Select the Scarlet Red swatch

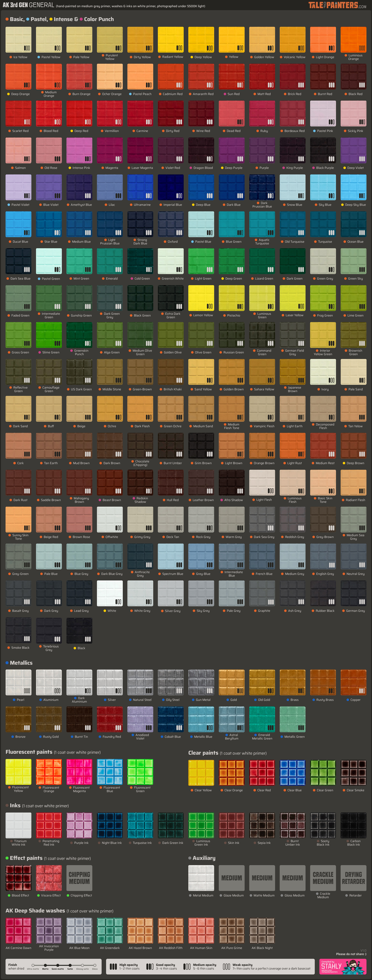(19, 113)
